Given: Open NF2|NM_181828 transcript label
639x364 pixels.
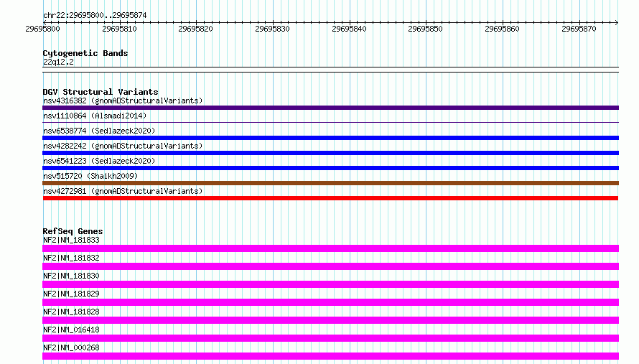Looking at the screenshot, I should (71, 312).
